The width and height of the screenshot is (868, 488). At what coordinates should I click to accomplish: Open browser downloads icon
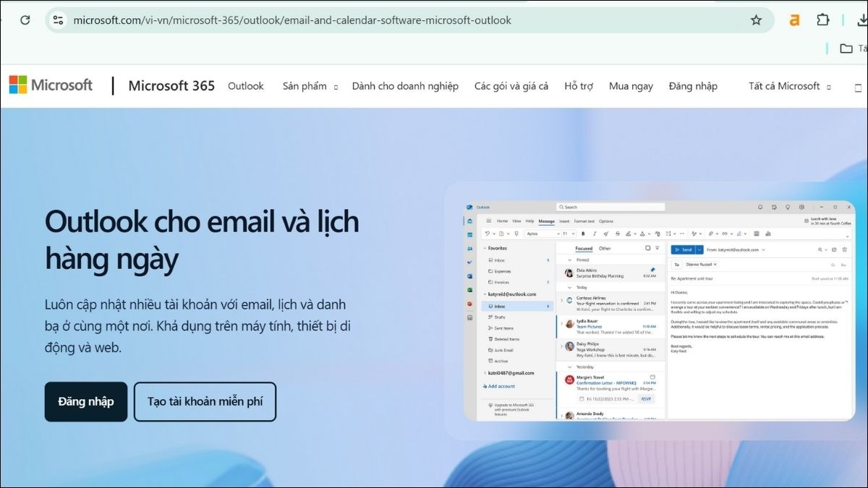tap(862, 20)
